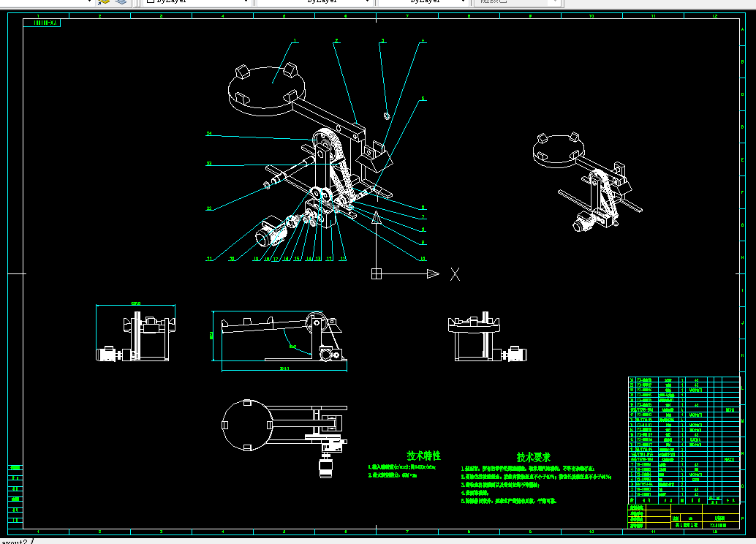Select the motor in the exploded isometric view

270,233
